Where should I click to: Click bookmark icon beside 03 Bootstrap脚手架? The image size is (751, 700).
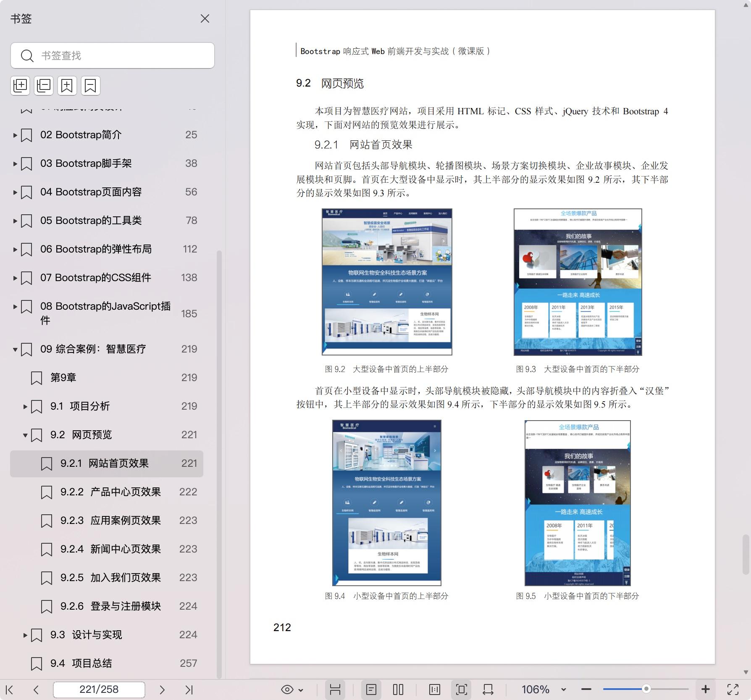pyautogui.click(x=26, y=164)
